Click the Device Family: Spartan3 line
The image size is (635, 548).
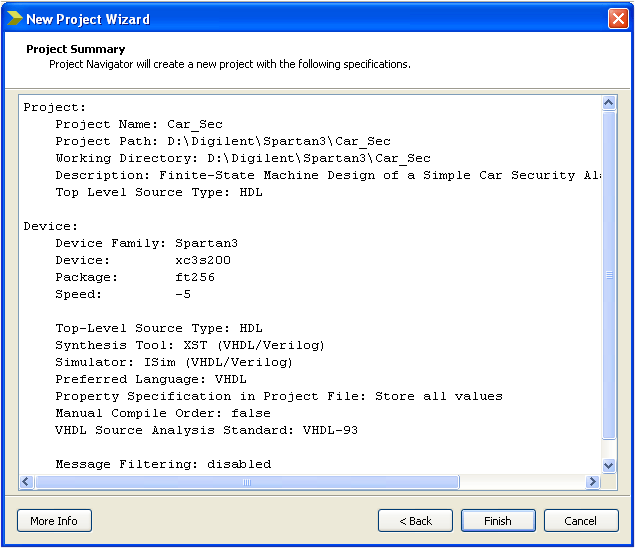pos(146,243)
